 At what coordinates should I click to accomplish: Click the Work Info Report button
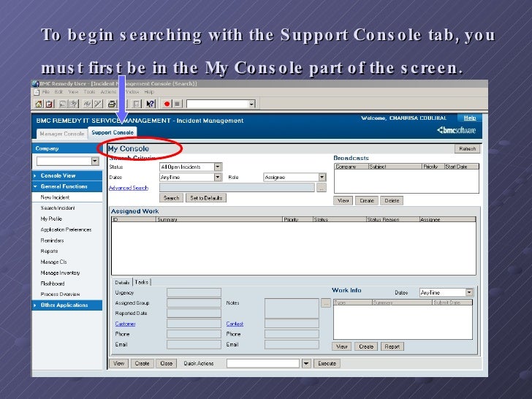(x=392, y=346)
